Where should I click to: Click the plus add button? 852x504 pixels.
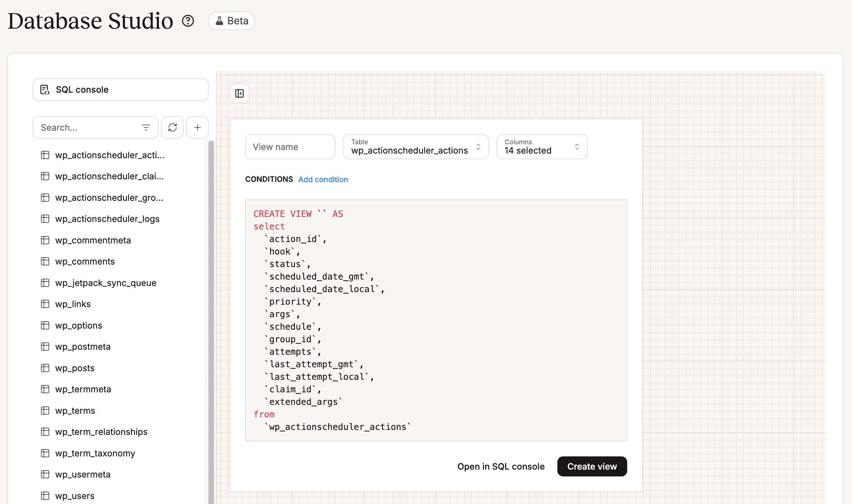click(x=198, y=127)
